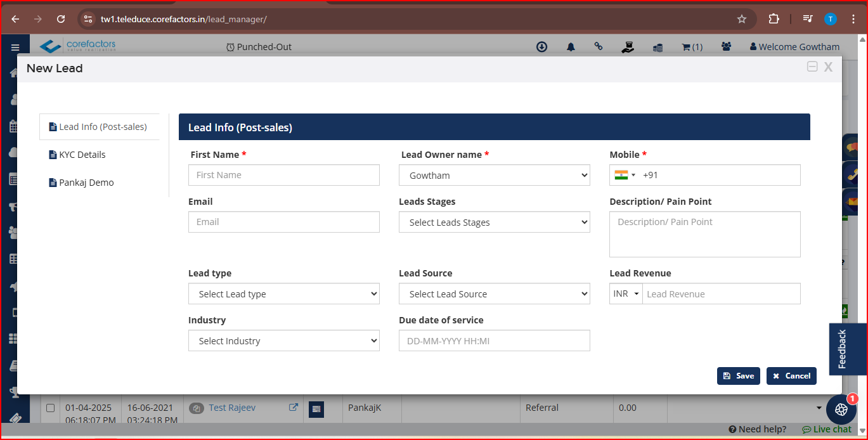Open the India flag country code selector
The width and height of the screenshot is (868, 440).
[625, 176]
